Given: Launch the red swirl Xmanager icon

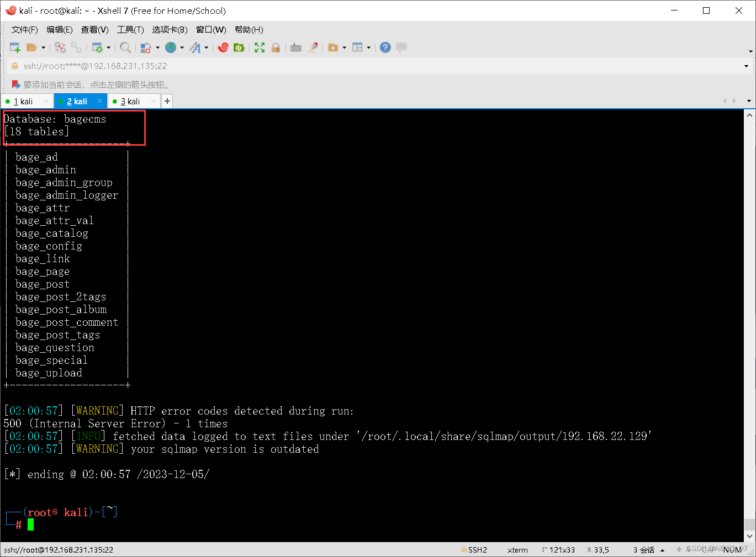Looking at the screenshot, I should click(223, 47).
